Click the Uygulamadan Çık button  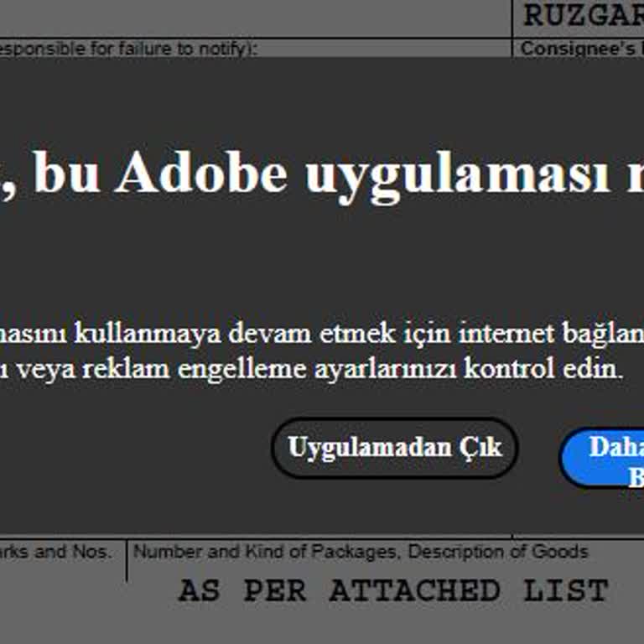[x=394, y=448]
